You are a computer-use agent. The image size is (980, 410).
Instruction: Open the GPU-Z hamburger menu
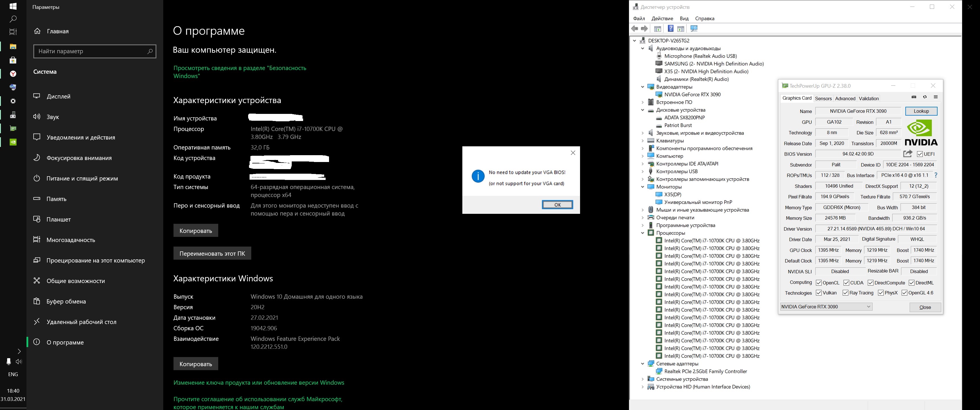pyautogui.click(x=936, y=97)
